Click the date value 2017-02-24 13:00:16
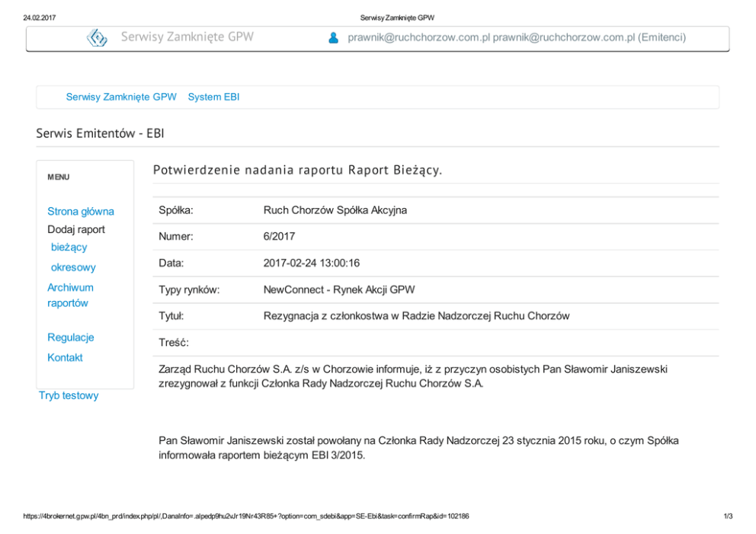 311,263
